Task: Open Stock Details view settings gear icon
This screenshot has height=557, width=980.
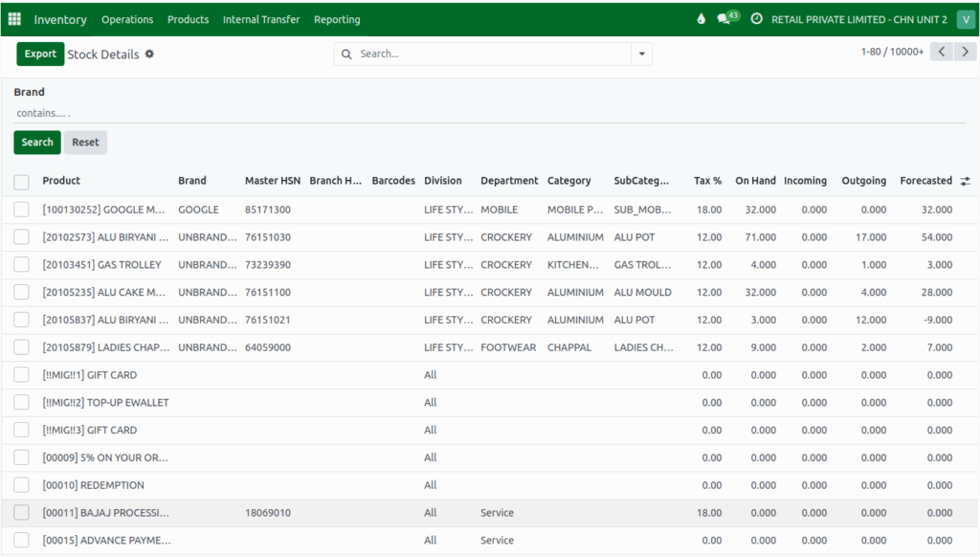Action: [149, 55]
